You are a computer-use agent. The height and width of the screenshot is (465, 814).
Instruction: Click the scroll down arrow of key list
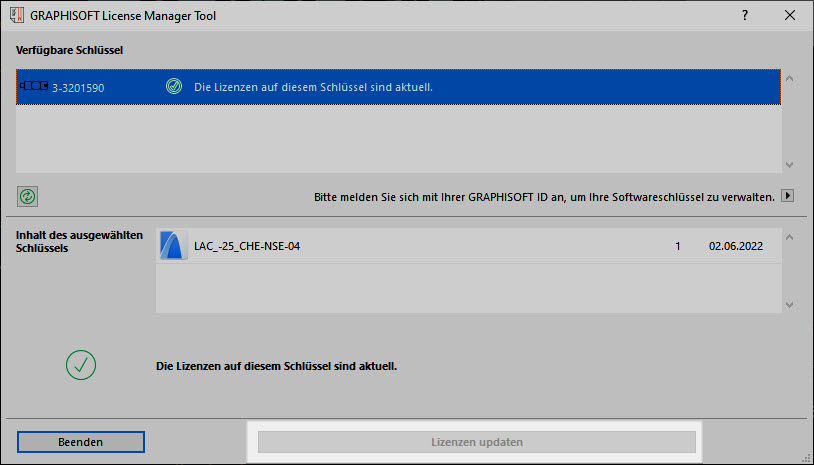(x=790, y=165)
